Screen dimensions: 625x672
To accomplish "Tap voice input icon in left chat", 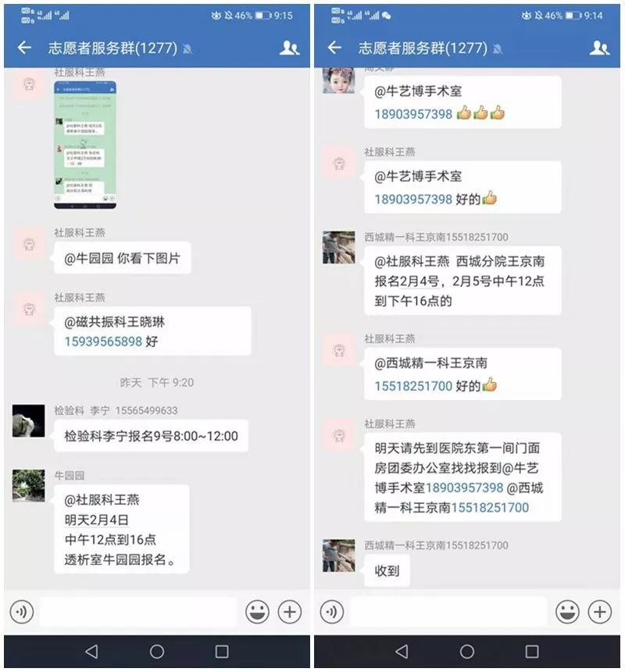I will 21,612.
